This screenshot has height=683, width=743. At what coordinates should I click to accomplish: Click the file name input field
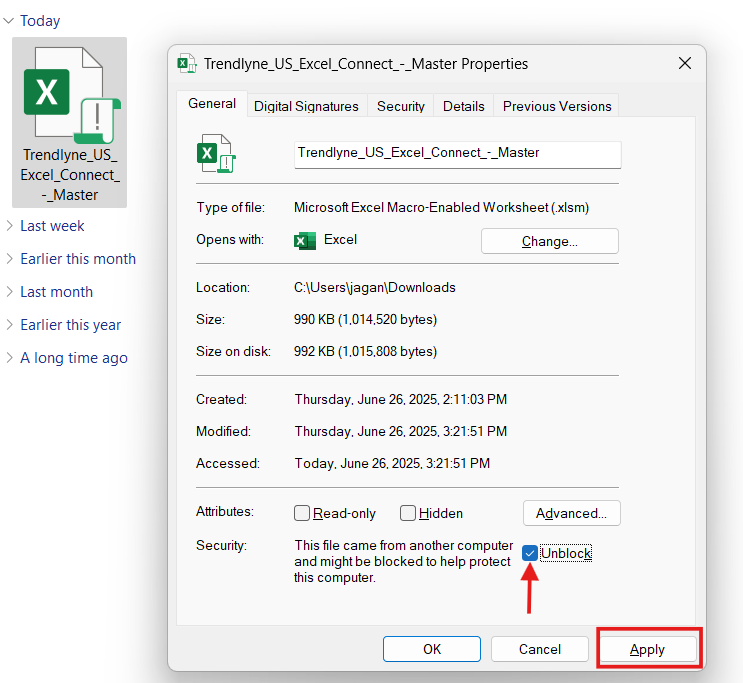(457, 155)
